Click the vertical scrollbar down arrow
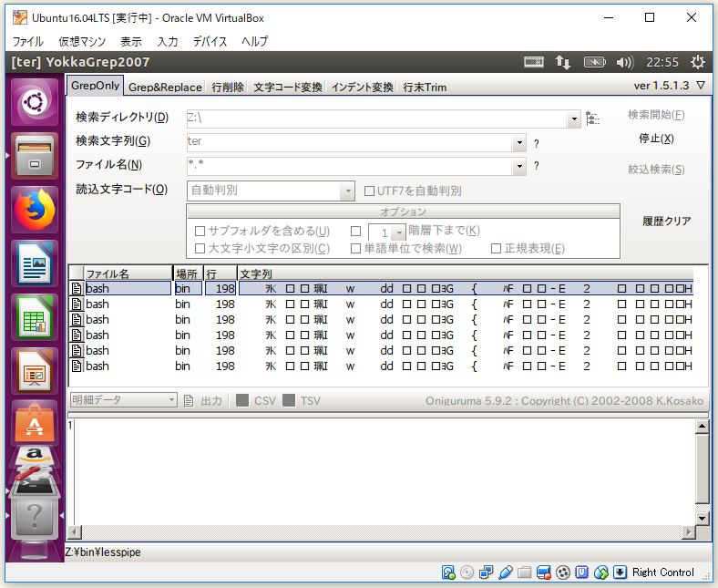718x588 pixels. point(702,519)
